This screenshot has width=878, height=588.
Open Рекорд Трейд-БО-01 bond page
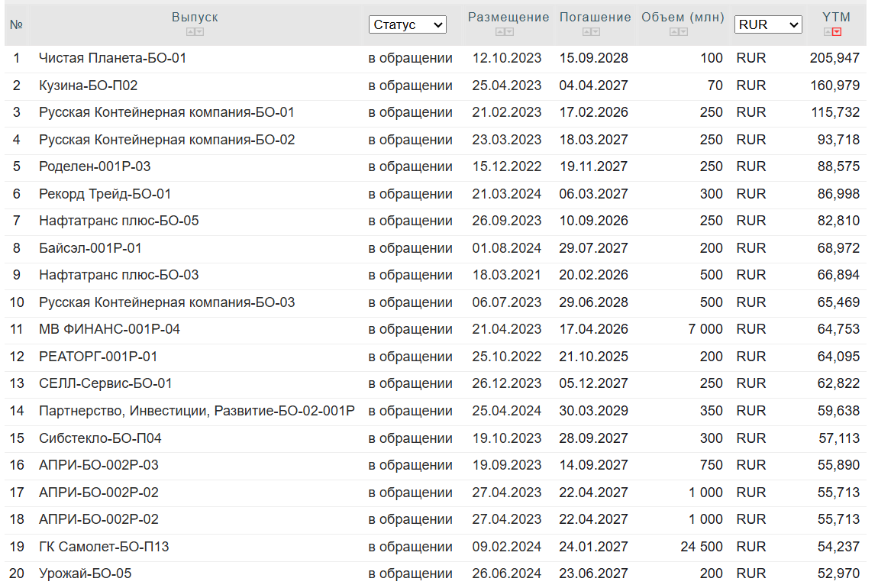[x=105, y=194]
